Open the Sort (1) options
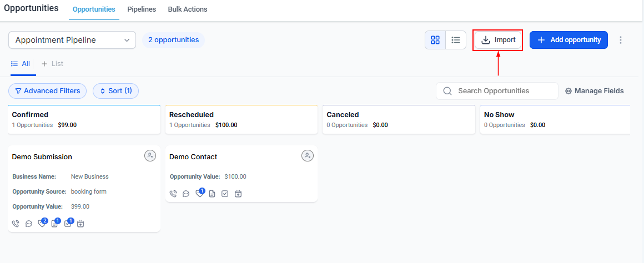 115,91
